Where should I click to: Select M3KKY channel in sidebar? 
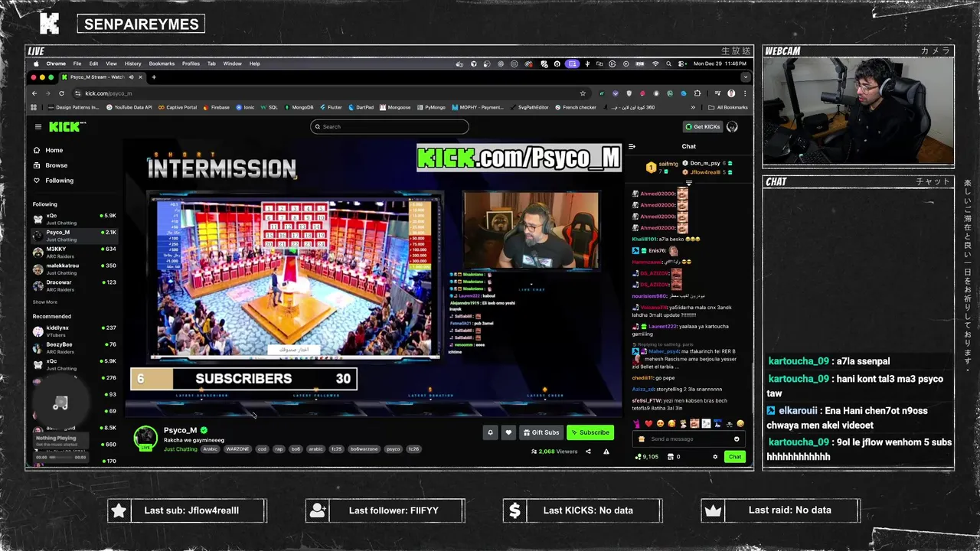74,251
